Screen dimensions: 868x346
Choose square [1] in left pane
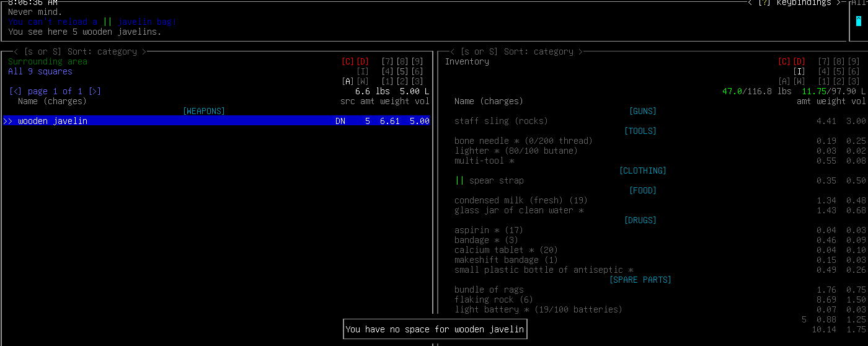[387, 81]
